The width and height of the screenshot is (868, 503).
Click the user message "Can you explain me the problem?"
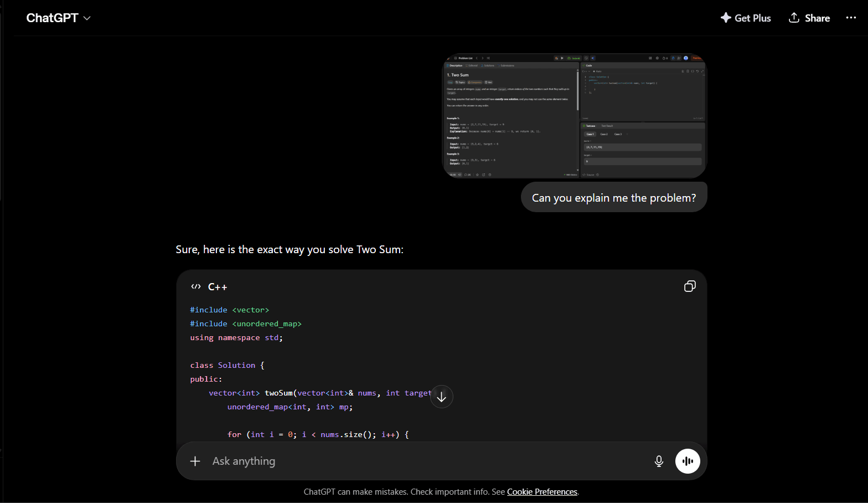(614, 198)
